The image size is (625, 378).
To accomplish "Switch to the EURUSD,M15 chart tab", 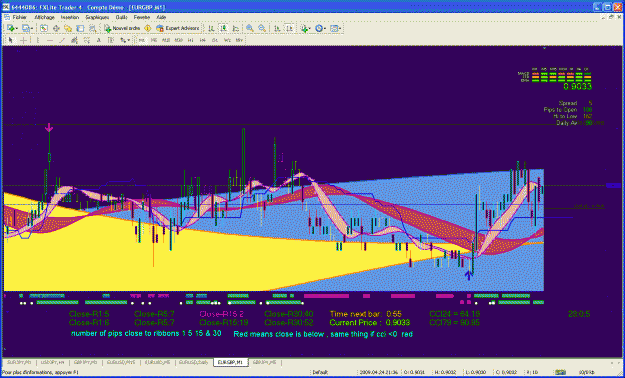I will point(121,362).
